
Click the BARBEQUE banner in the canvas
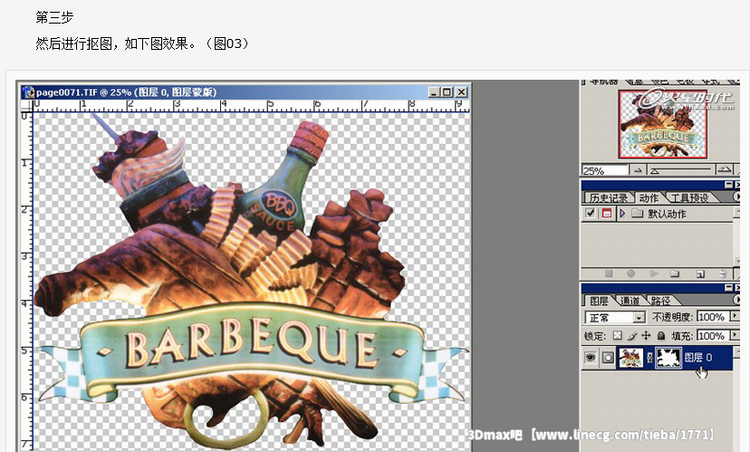[x=252, y=345]
